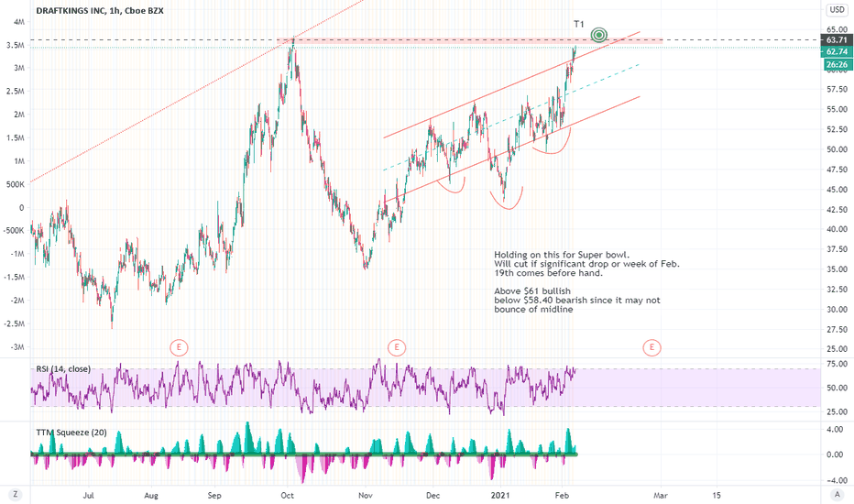Click the 4.00 TTM Squeeze axis value
Screen dimensions: 854x504
pyautogui.click(x=835, y=430)
